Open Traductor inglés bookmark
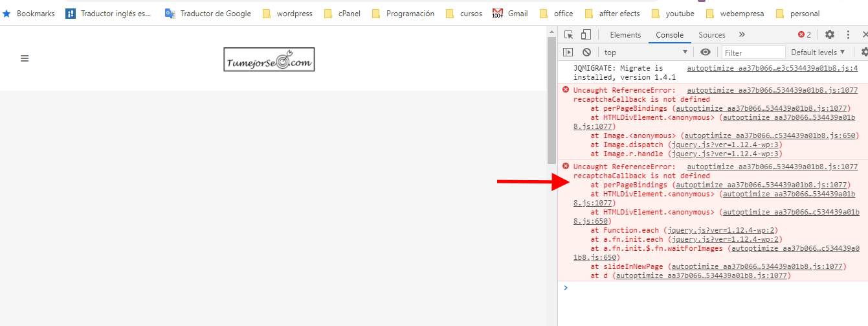 coord(109,13)
